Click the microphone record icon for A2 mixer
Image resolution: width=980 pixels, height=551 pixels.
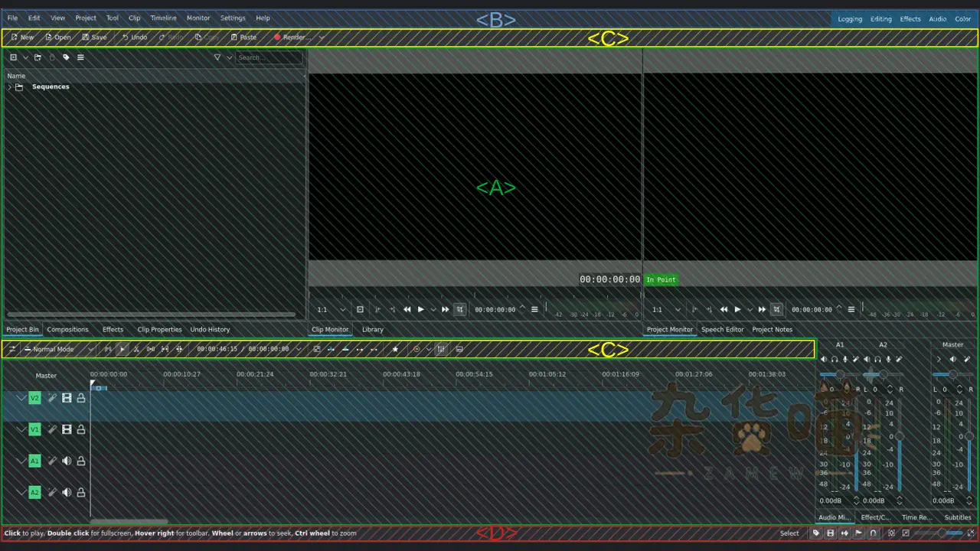888,359
